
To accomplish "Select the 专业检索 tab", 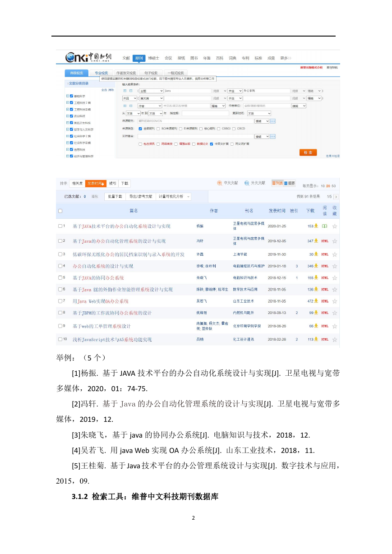I will tap(101, 73).
